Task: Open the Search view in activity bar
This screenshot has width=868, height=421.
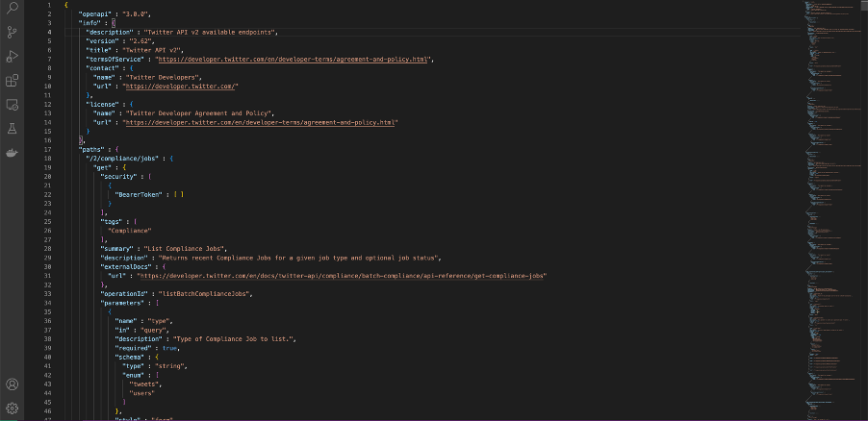Action: 12,8
